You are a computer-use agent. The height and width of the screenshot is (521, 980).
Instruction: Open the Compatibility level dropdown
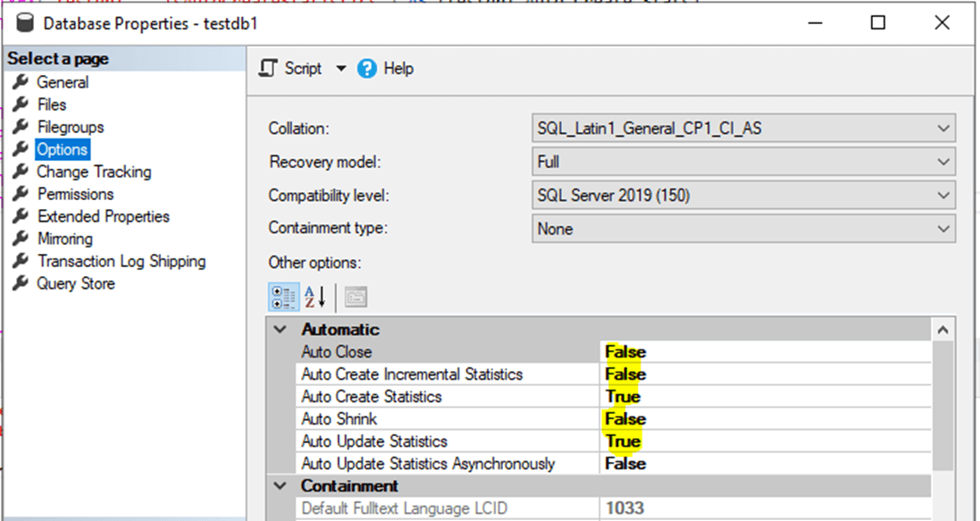pos(943,195)
